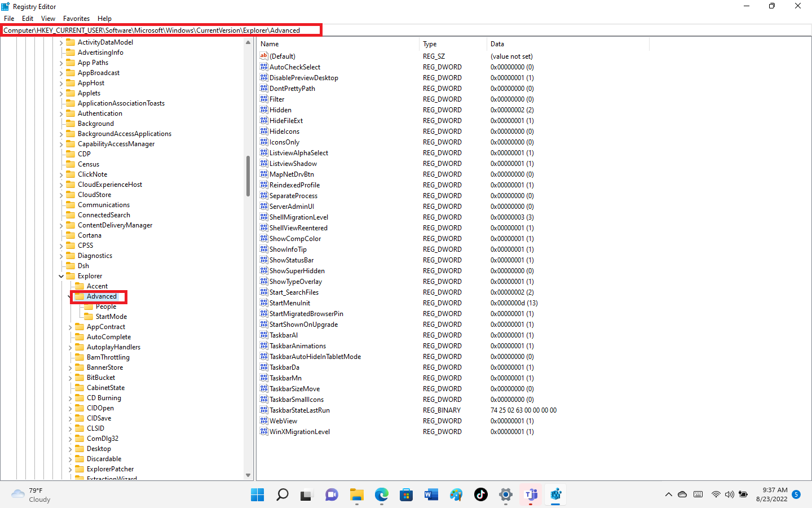
Task: Select the ShowStatusBar value name
Action: click(292, 260)
